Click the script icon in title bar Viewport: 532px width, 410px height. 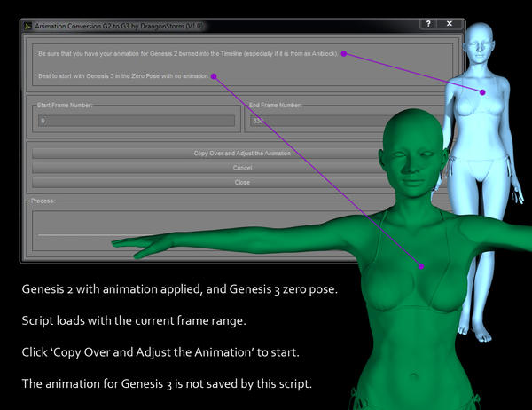pos(27,26)
